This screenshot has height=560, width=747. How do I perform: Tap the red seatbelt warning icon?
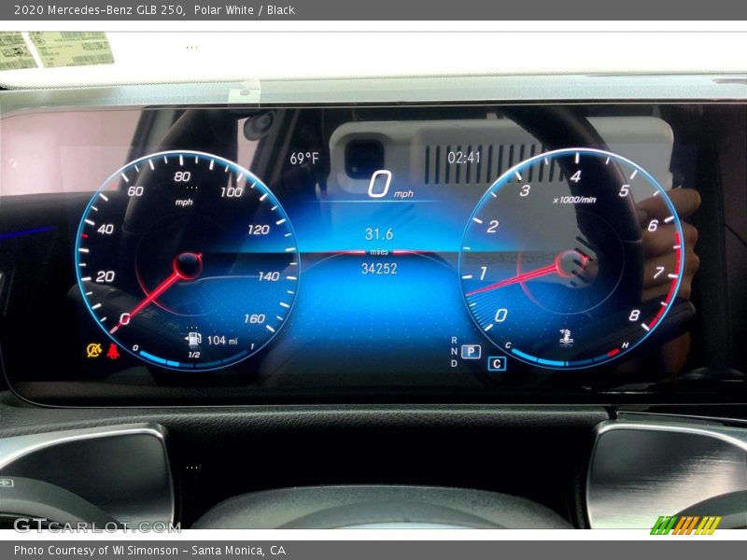click(x=113, y=351)
